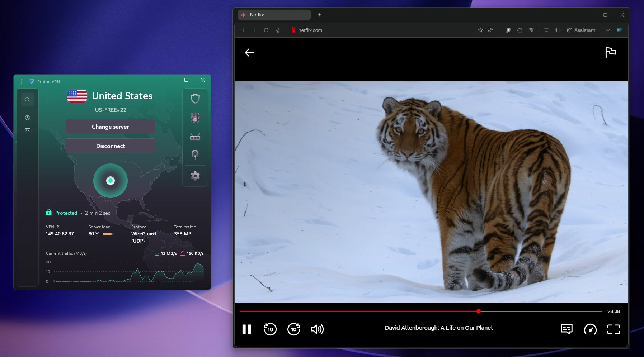
Task: Click the microphone voice search icon in browser toolbar
Action: (278, 30)
